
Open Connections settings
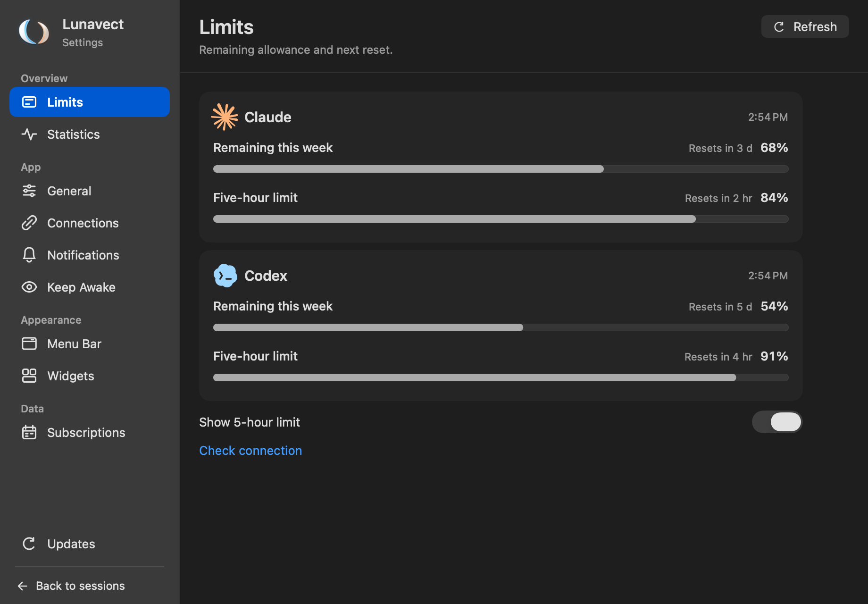coord(90,223)
